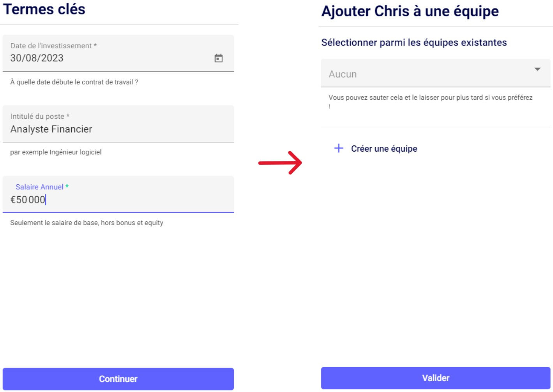Edit the Analyste Financier job title text
553x392 pixels.
pos(51,129)
